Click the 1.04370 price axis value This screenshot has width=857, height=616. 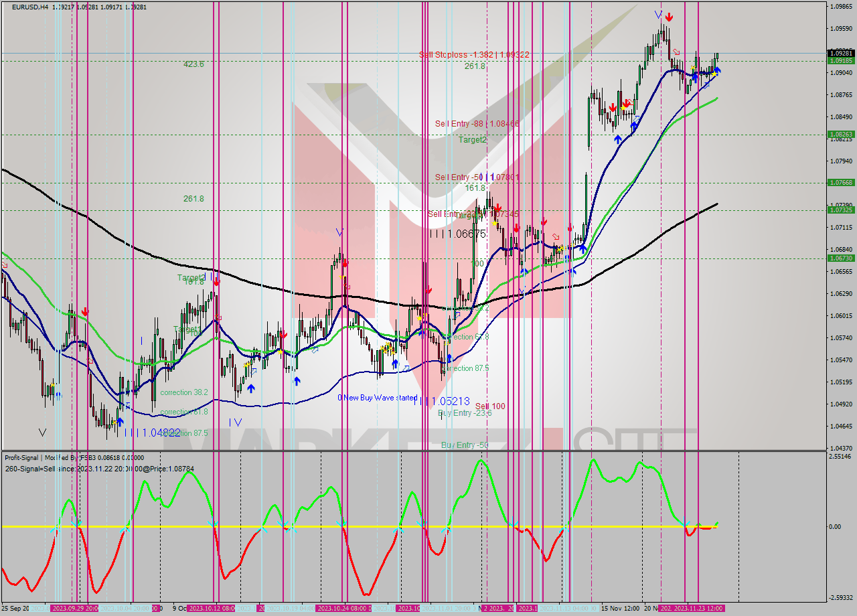[x=841, y=448]
